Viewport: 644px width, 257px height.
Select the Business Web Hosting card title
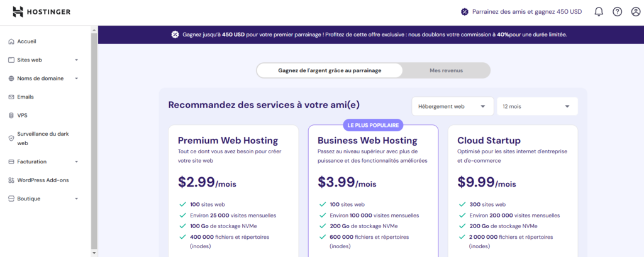pos(367,140)
